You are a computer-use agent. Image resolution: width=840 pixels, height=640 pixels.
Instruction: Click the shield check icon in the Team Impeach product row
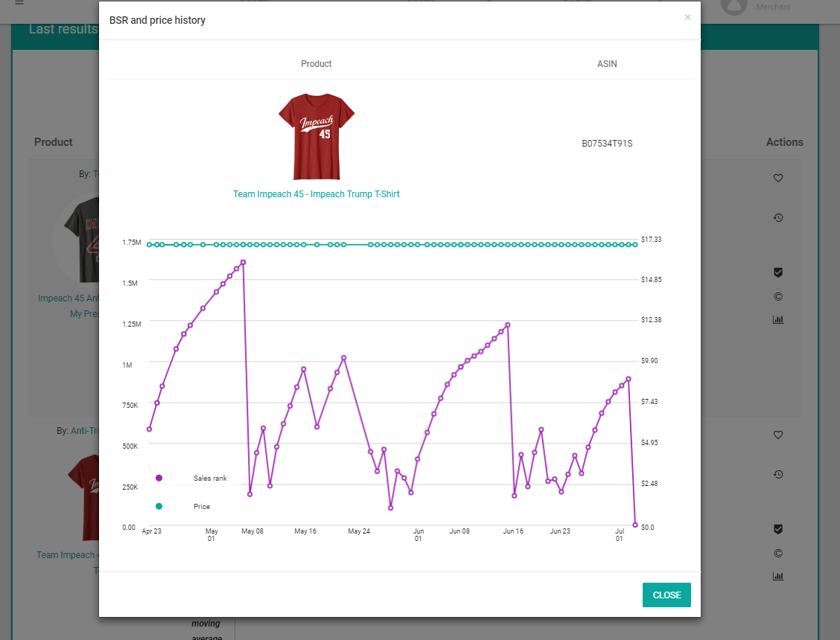[778, 529]
